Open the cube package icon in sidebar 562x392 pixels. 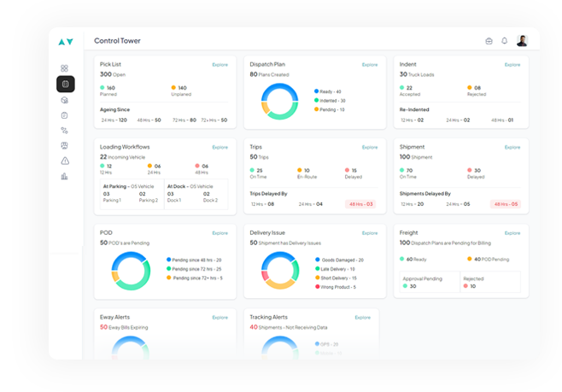tap(65, 100)
